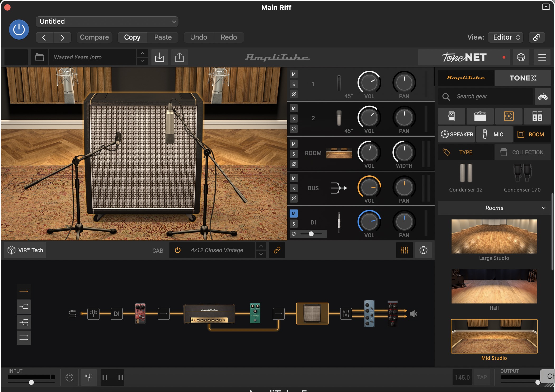The width and height of the screenshot is (555, 392).
Task: Choose the Condenser 170 microphone
Action: click(522, 178)
